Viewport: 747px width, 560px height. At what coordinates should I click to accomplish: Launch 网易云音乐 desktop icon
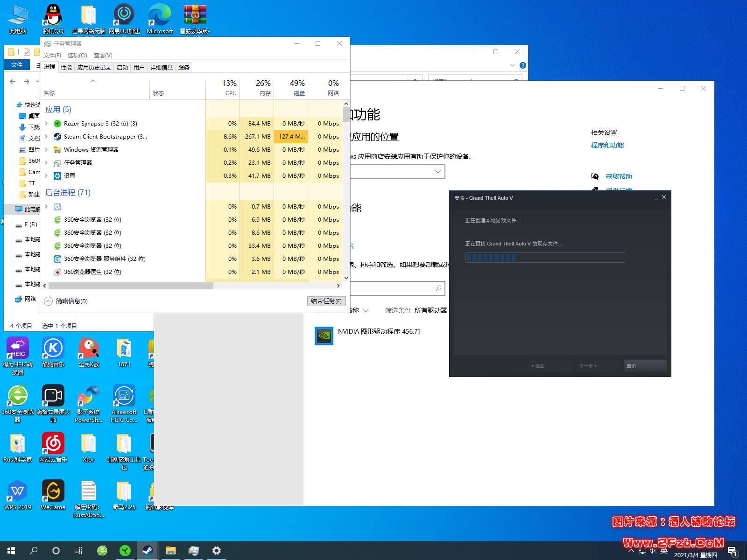coord(53,448)
